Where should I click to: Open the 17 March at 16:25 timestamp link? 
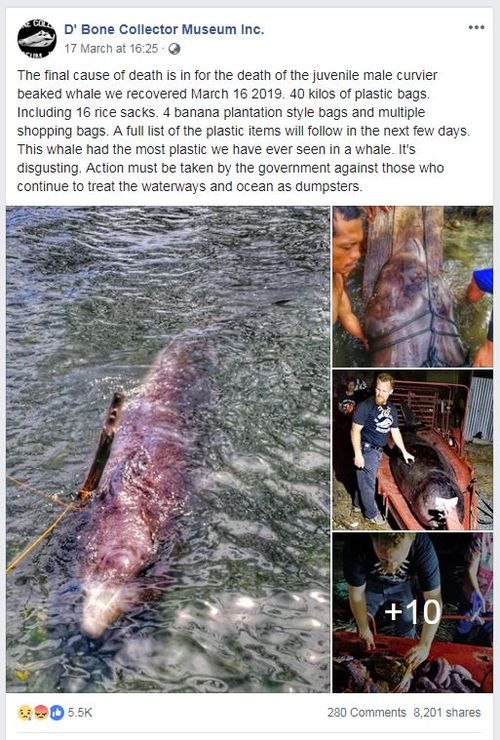pyautogui.click(x=111, y=49)
